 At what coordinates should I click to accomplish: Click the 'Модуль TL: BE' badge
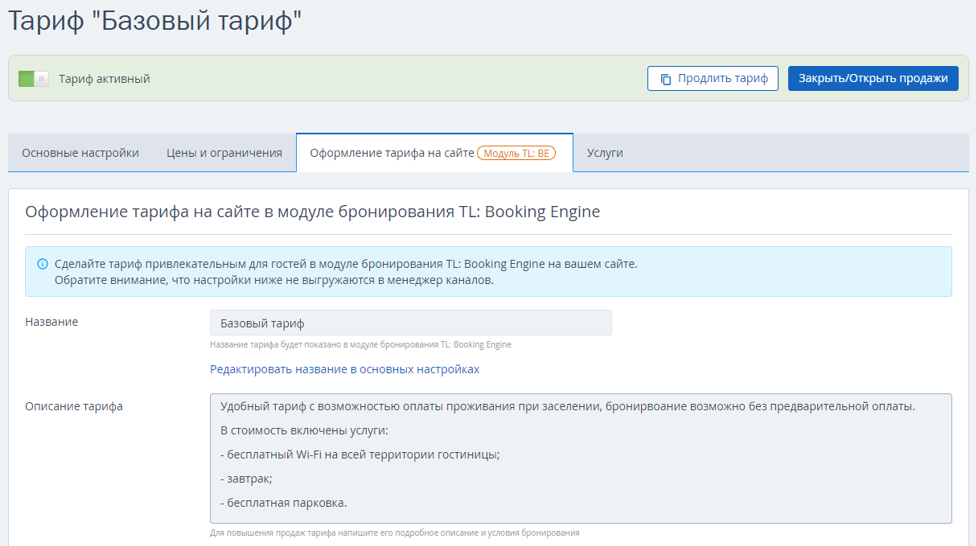[x=516, y=153]
